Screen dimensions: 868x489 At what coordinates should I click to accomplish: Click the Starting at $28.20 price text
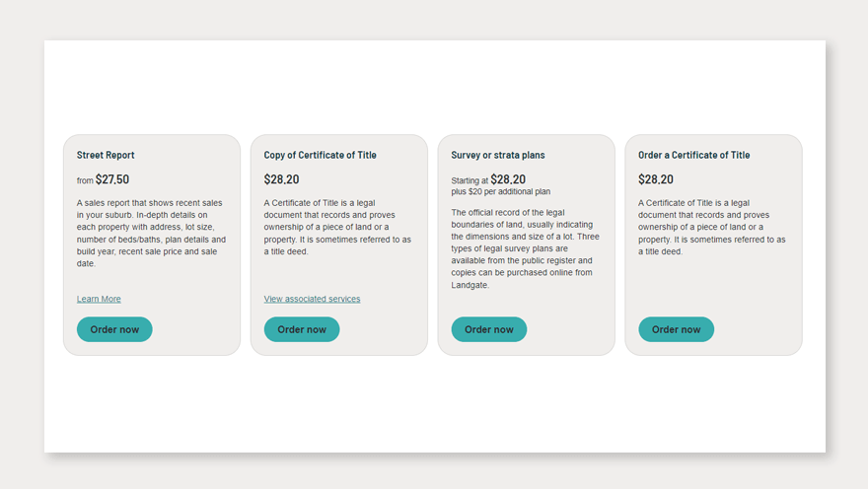tap(488, 179)
